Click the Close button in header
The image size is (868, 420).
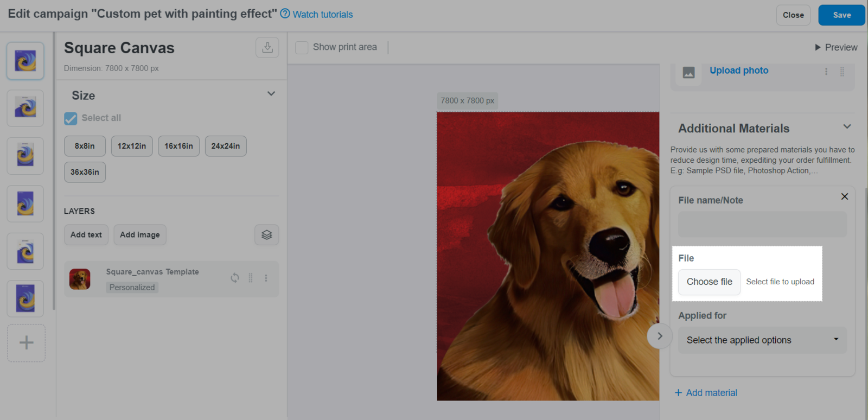click(x=793, y=15)
